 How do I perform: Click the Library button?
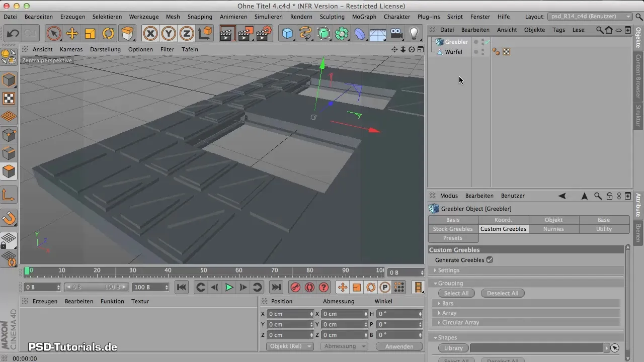tap(453, 348)
